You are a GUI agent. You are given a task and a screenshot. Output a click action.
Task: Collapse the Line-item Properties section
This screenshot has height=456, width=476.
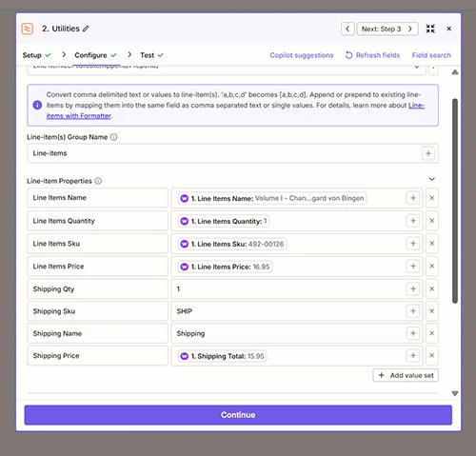(431, 179)
